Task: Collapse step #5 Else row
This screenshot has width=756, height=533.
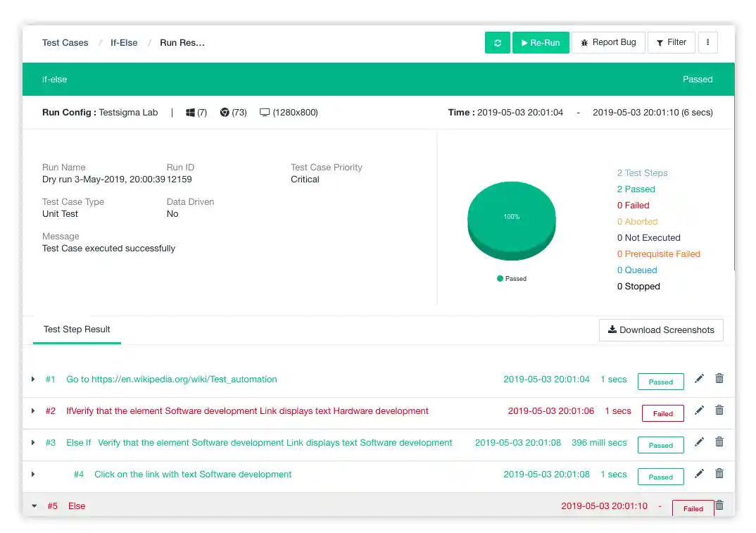Action: [34, 506]
